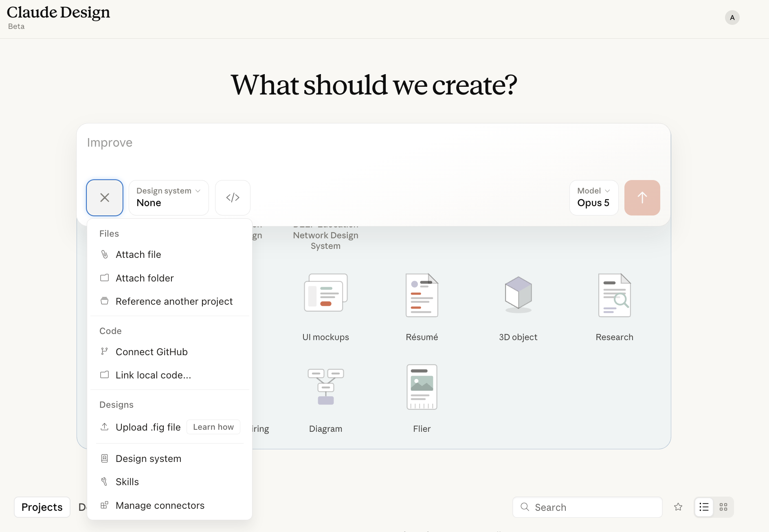
Task: Choose Attach folder from the menu
Action: [x=169, y=278]
